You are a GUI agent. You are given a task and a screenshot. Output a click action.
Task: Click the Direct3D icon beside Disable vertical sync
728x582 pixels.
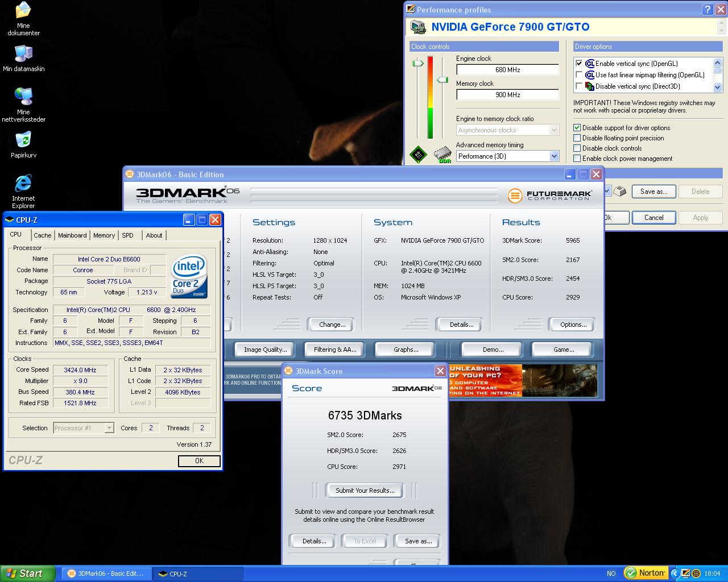tap(590, 86)
